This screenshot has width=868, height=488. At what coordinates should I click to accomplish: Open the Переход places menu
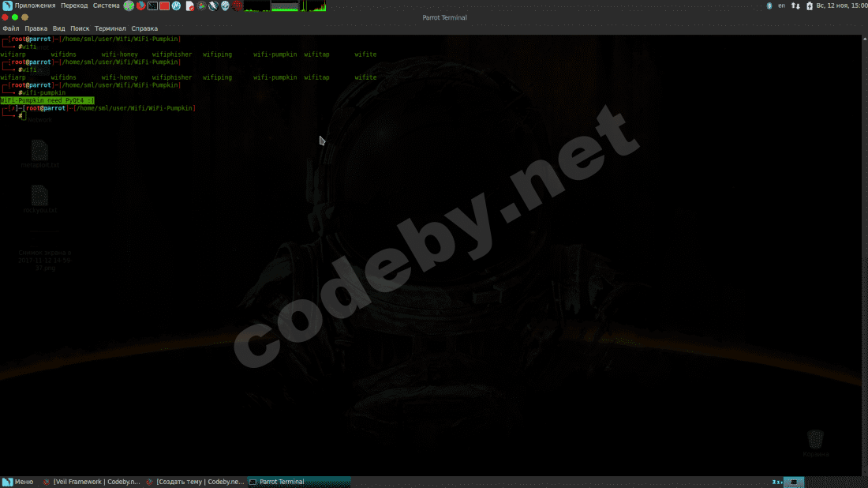(x=74, y=6)
